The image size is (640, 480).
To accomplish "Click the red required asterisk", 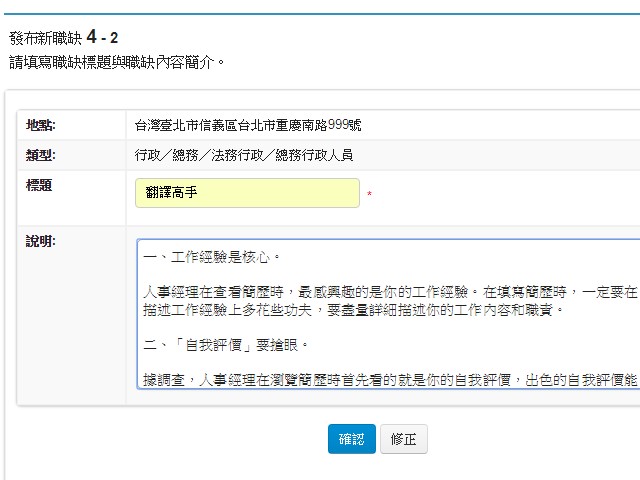I will [369, 195].
